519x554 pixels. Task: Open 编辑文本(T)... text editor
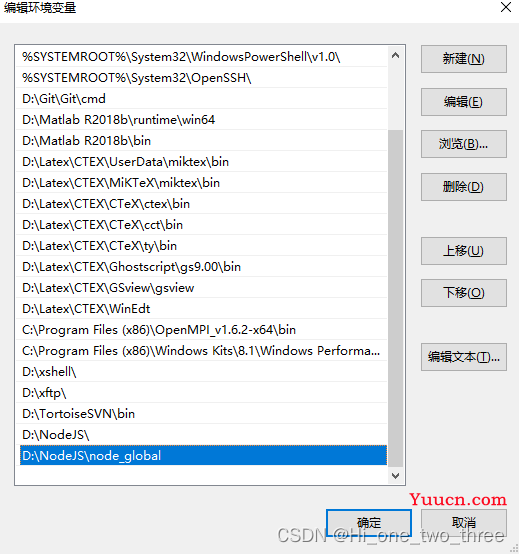(464, 357)
